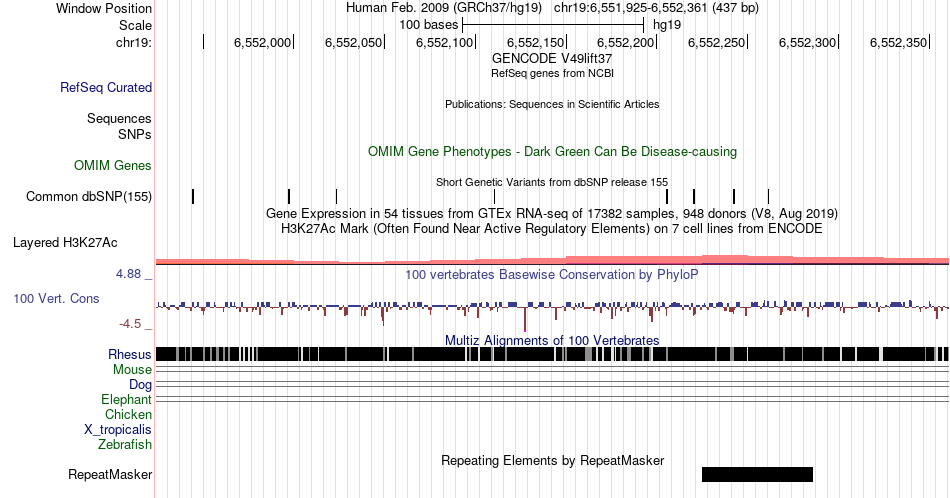Open the 100 Vert. Cons track label
The image size is (950, 498).
tap(56, 298)
